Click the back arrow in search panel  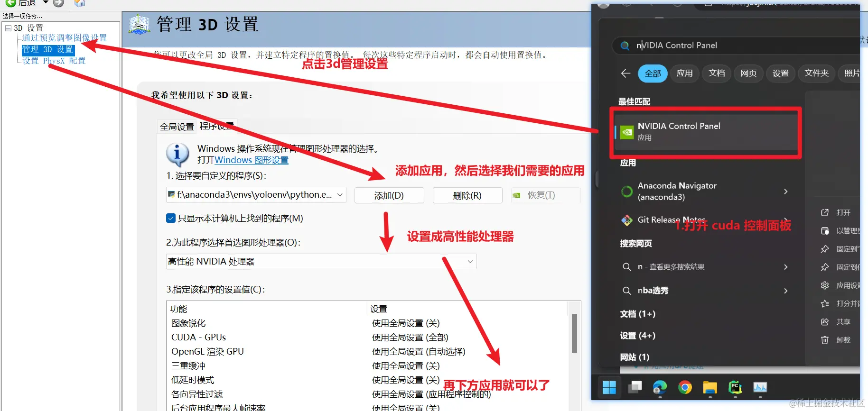pyautogui.click(x=625, y=73)
